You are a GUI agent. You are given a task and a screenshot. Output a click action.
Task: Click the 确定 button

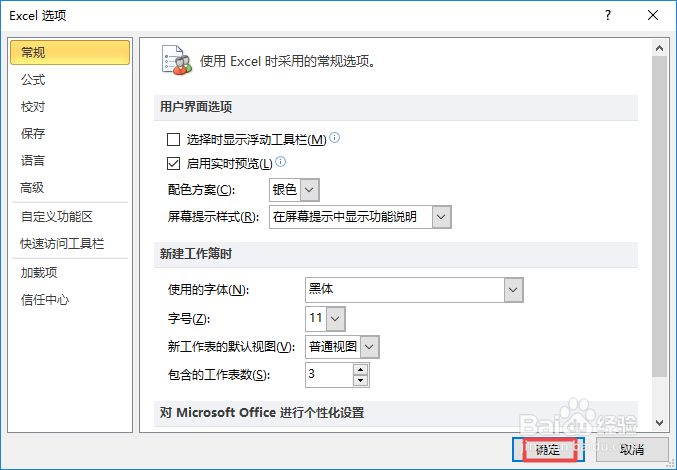548,450
